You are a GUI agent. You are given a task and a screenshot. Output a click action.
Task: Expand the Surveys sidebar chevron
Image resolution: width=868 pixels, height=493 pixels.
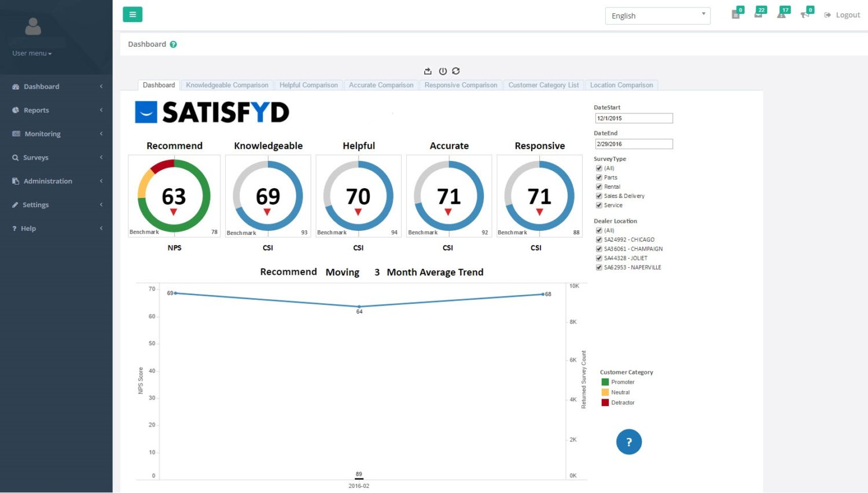pyautogui.click(x=101, y=157)
